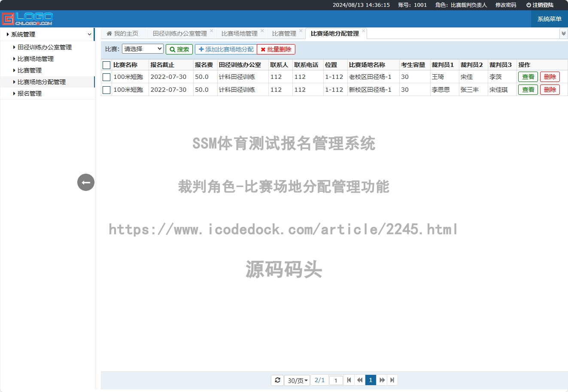Open the 比赛 请选择 dropdown
Image resolution: width=568 pixels, height=392 pixels.
143,49
